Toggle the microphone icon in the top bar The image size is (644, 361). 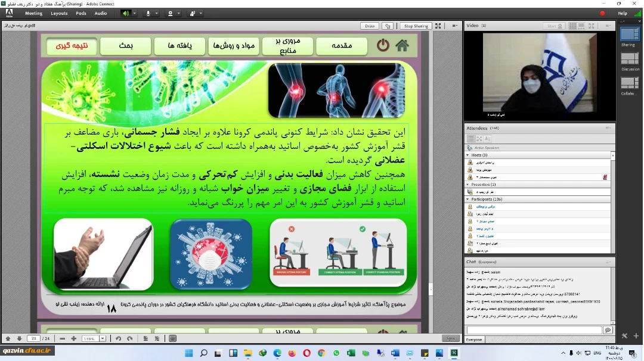click(148, 13)
